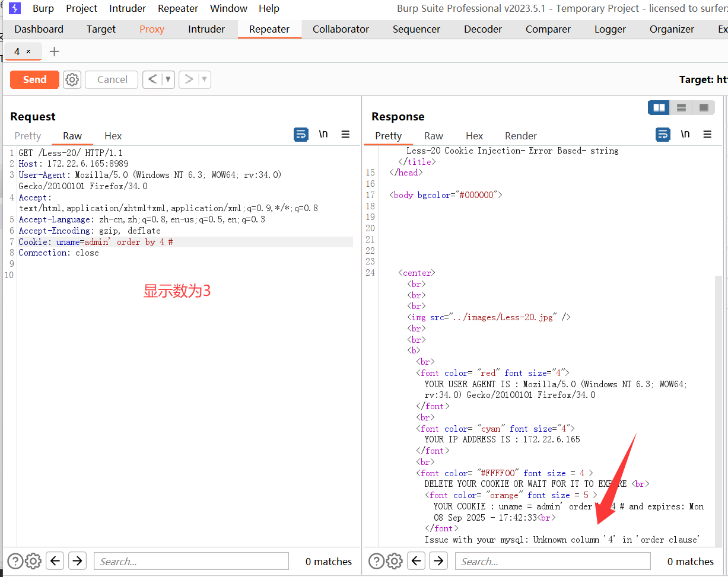728x577 pixels.
Task: Open the Request editor hamburger menu
Action: tap(345, 135)
